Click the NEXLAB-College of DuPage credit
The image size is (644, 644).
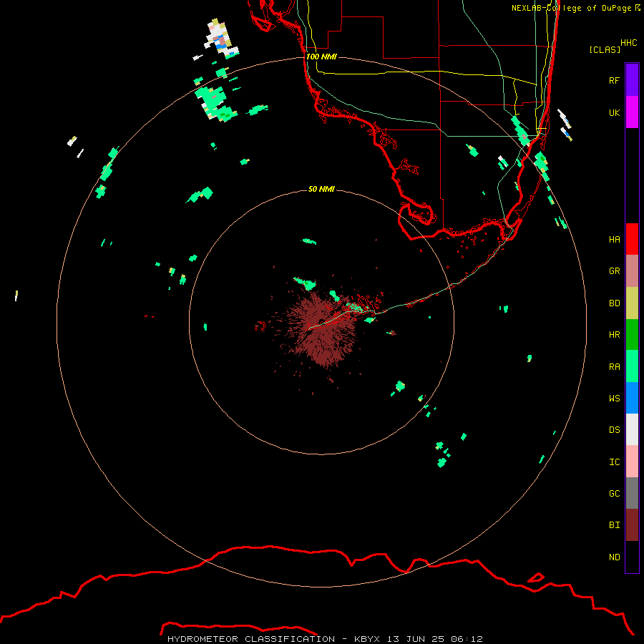571,8
